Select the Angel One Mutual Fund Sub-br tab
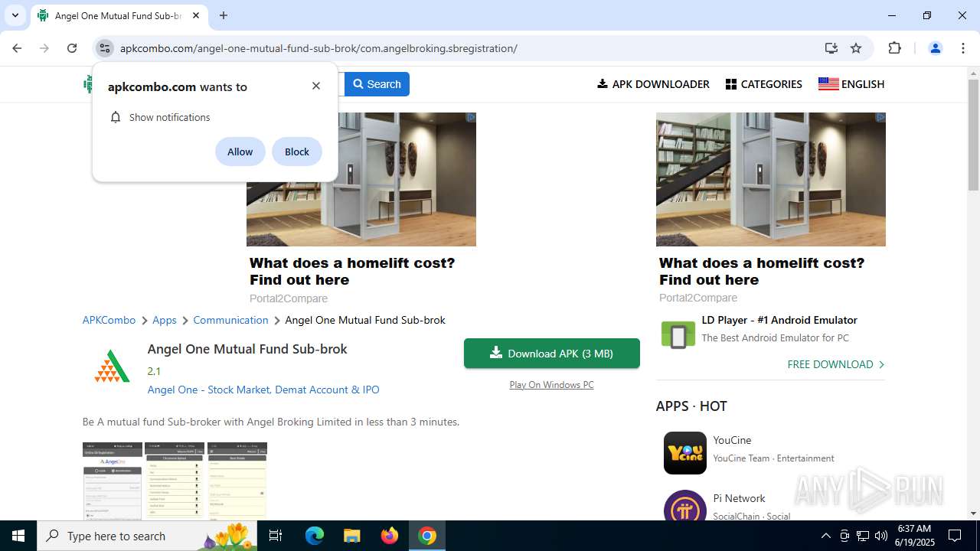The height and width of the screenshot is (551, 980). click(x=119, y=15)
